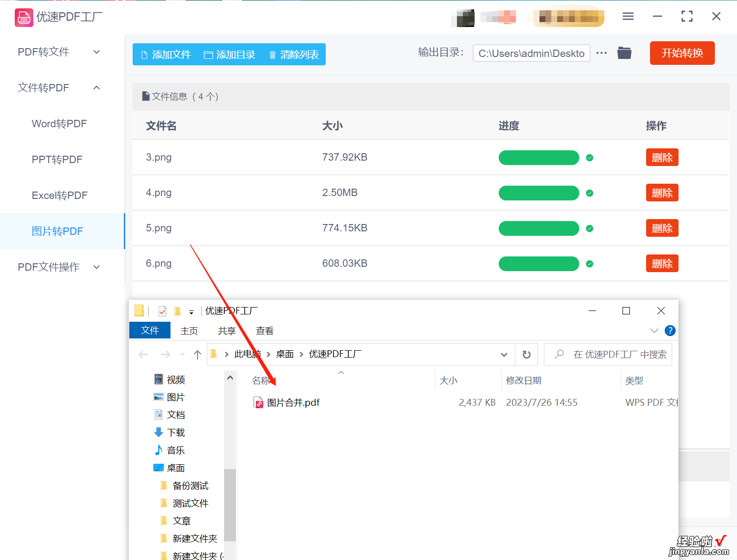737x560 pixels.
Task: Select 桌面 in Explorer navigation pane
Action: [x=170, y=468]
